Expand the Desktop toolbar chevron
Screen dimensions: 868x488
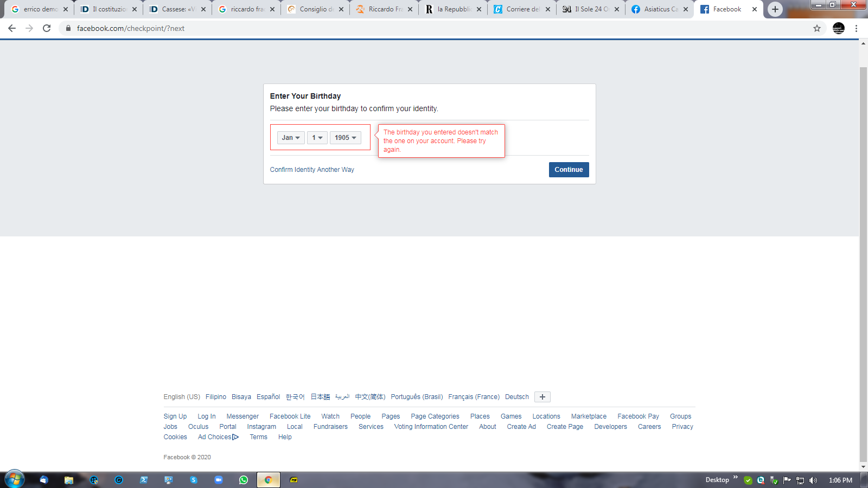pos(736,477)
